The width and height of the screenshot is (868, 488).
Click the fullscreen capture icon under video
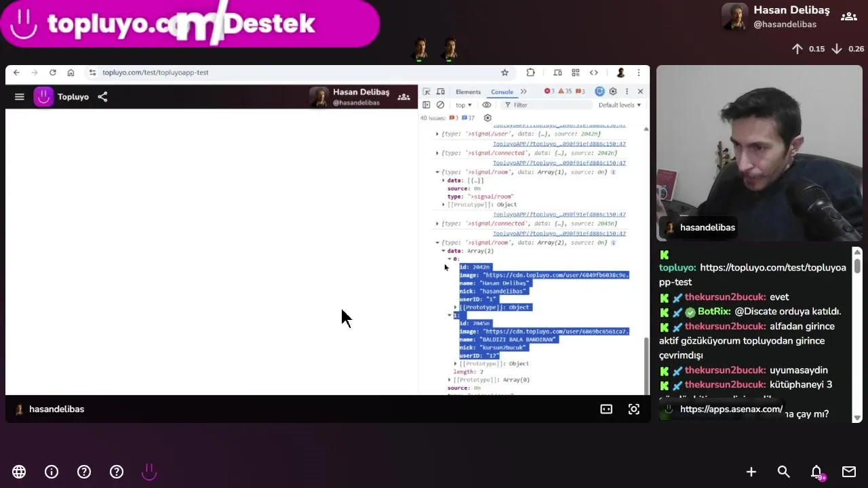pos(634,409)
